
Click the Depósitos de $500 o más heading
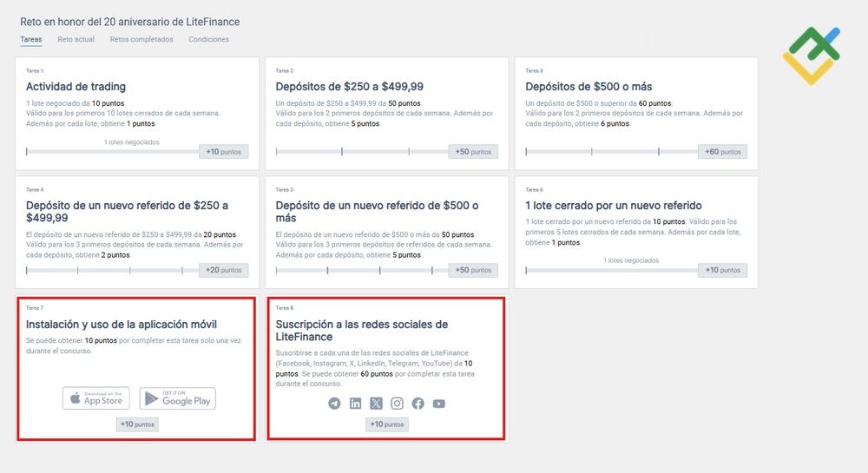pyautogui.click(x=589, y=86)
